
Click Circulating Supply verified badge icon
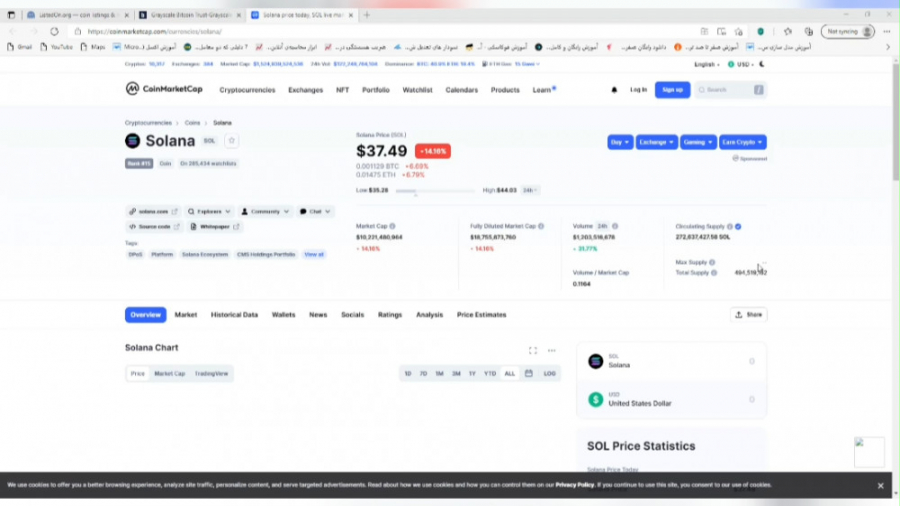[738, 227]
